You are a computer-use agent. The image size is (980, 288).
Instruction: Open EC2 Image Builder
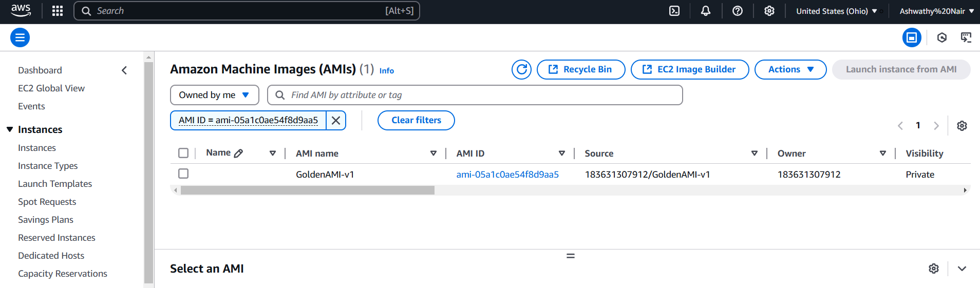click(x=690, y=69)
